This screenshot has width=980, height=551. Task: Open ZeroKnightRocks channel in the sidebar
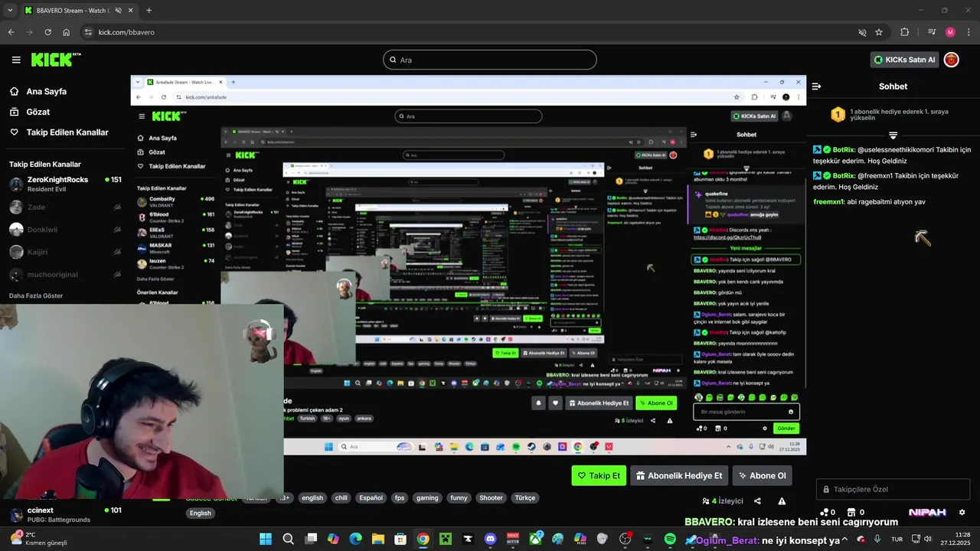(65, 184)
